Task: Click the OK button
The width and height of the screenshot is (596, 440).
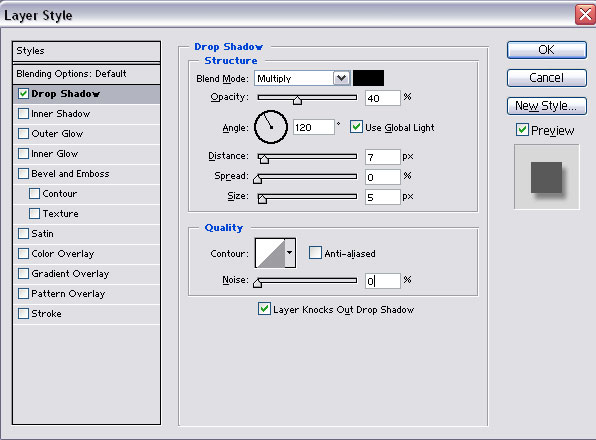Action: click(x=547, y=50)
